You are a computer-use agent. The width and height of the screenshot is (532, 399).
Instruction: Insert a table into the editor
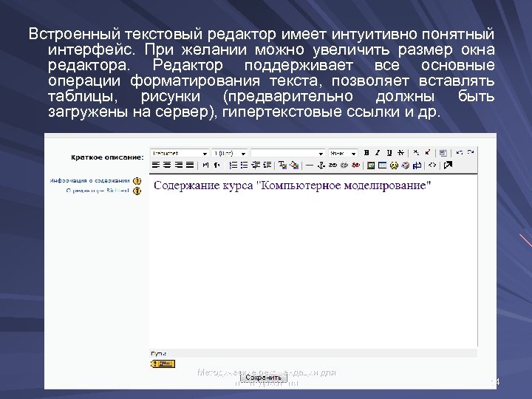pos(383,166)
